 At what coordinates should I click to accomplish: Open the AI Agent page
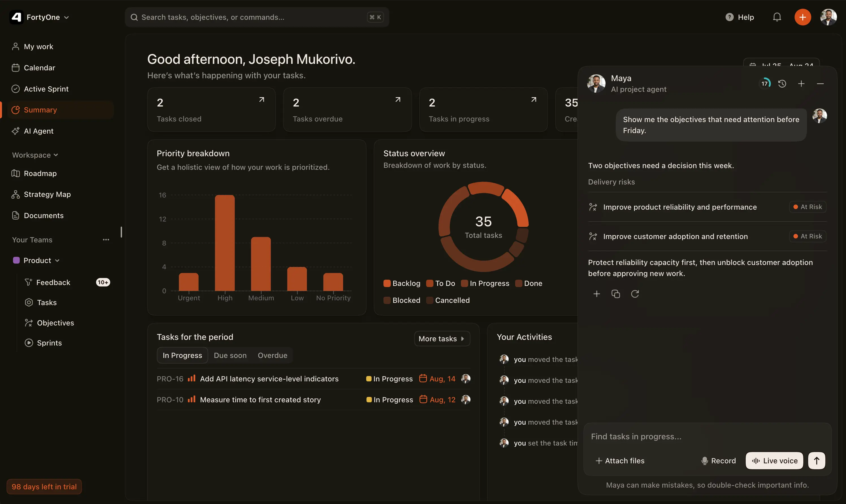tap(60, 131)
